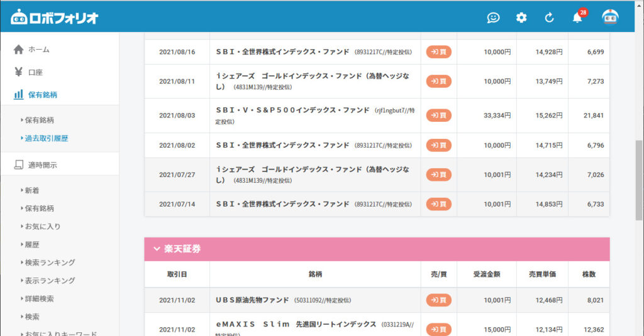Open UBS原油先物ファンド fund link
The image size is (644, 336).
pyautogui.click(x=252, y=300)
